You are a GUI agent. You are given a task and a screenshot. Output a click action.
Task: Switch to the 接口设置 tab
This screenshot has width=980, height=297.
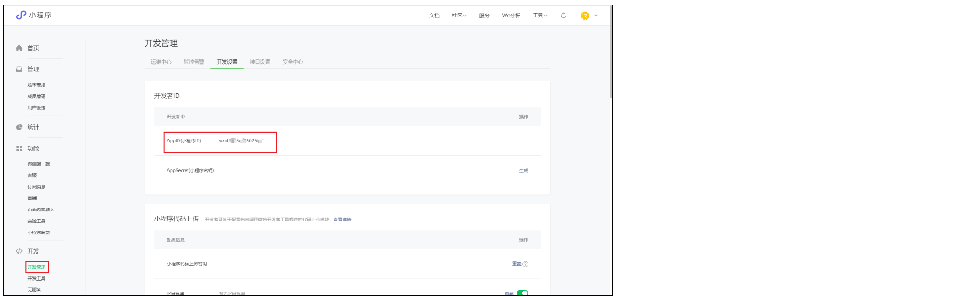click(260, 62)
